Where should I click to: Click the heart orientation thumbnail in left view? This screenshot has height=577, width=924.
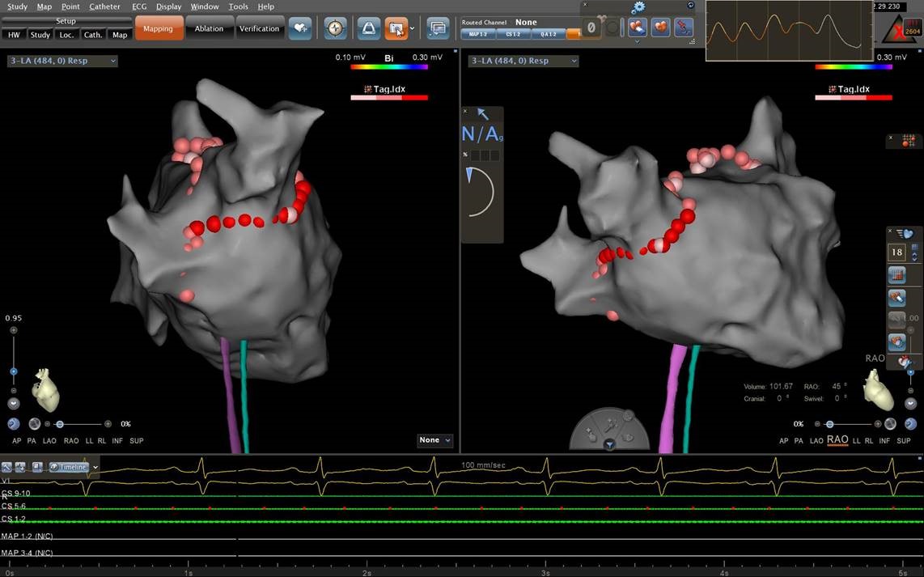(45, 389)
